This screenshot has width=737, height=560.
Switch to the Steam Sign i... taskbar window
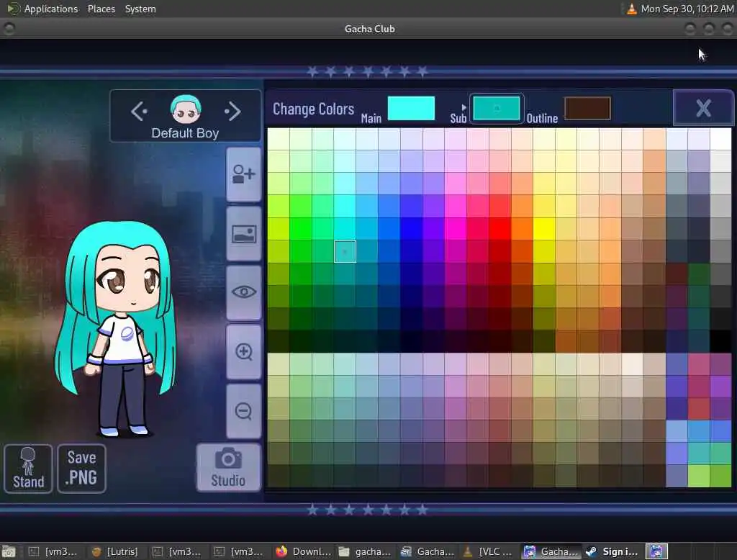[613, 551]
